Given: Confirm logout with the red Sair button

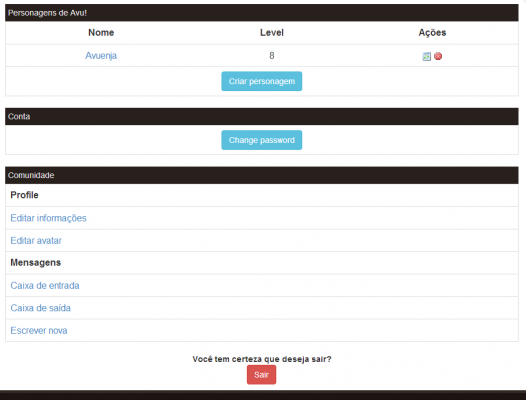Looking at the screenshot, I should (262, 375).
